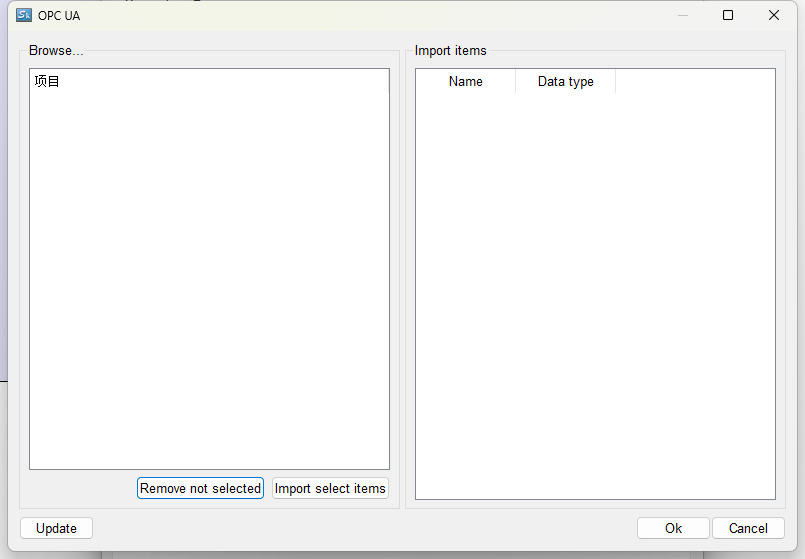Image resolution: width=805 pixels, height=559 pixels.
Task: Dismiss the dialog using Cancel
Action: [748, 528]
